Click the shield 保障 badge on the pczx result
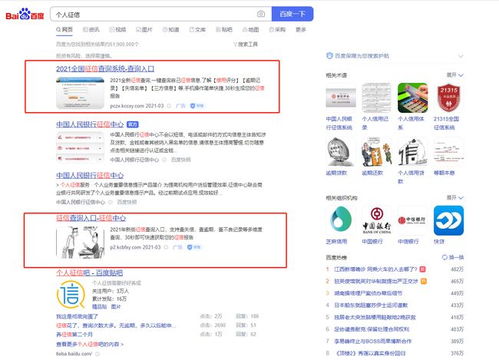This screenshot has height=360, width=499. [x=197, y=106]
